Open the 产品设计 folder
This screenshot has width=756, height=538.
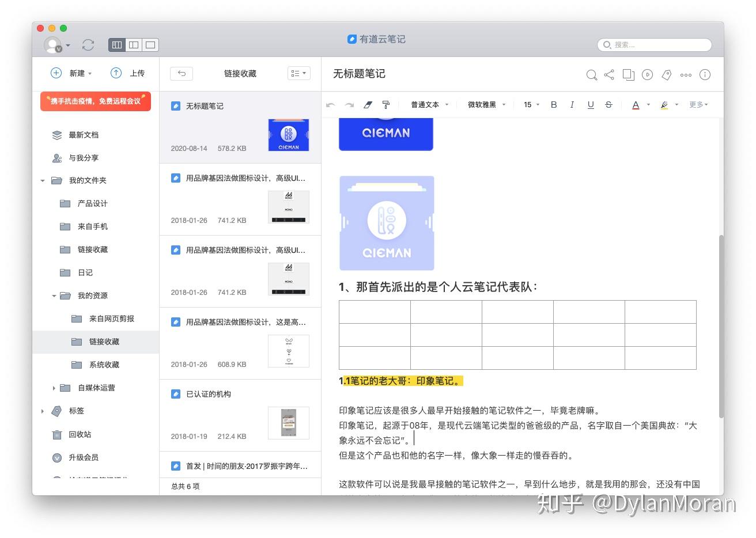[x=92, y=203]
